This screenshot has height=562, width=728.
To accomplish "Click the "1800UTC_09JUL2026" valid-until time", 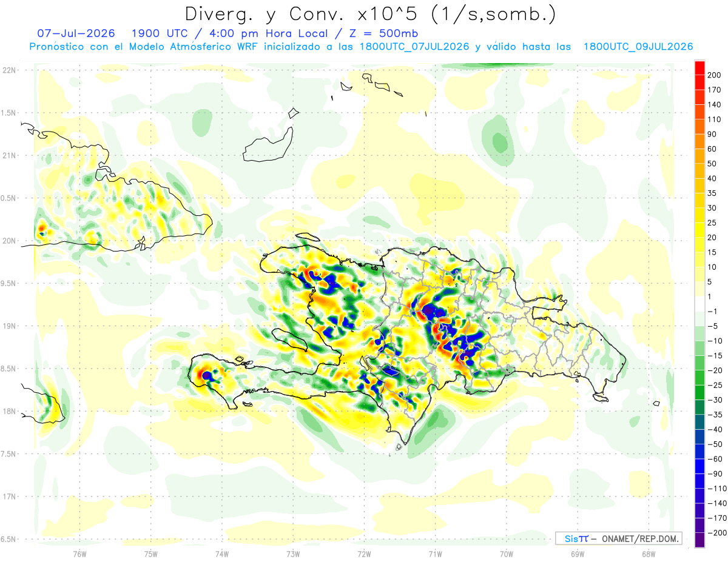I will point(638,47).
